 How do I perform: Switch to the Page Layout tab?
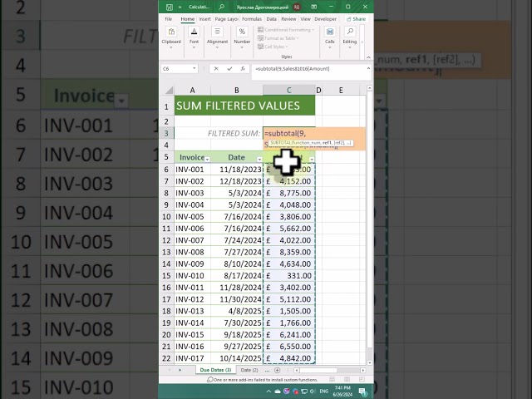coord(227,19)
